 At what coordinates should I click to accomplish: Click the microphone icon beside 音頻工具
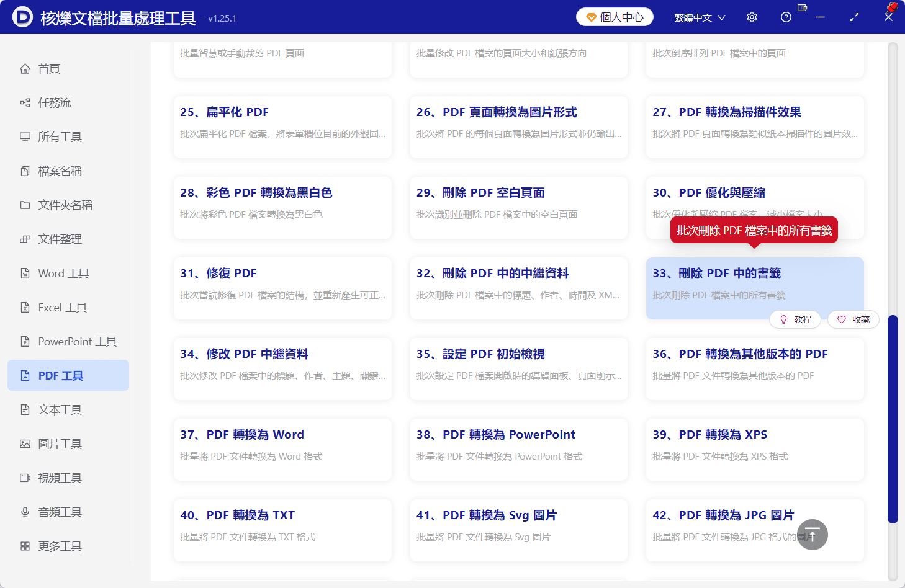[x=25, y=512]
